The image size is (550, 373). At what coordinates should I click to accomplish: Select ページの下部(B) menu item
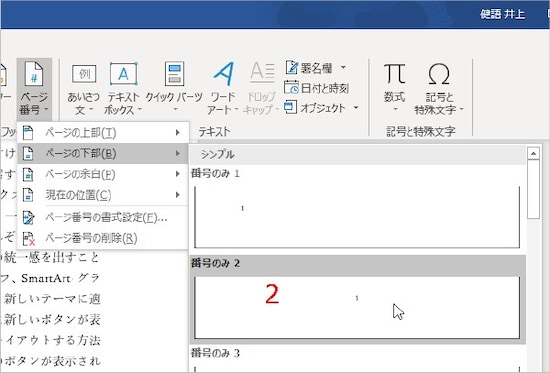[x=102, y=153]
